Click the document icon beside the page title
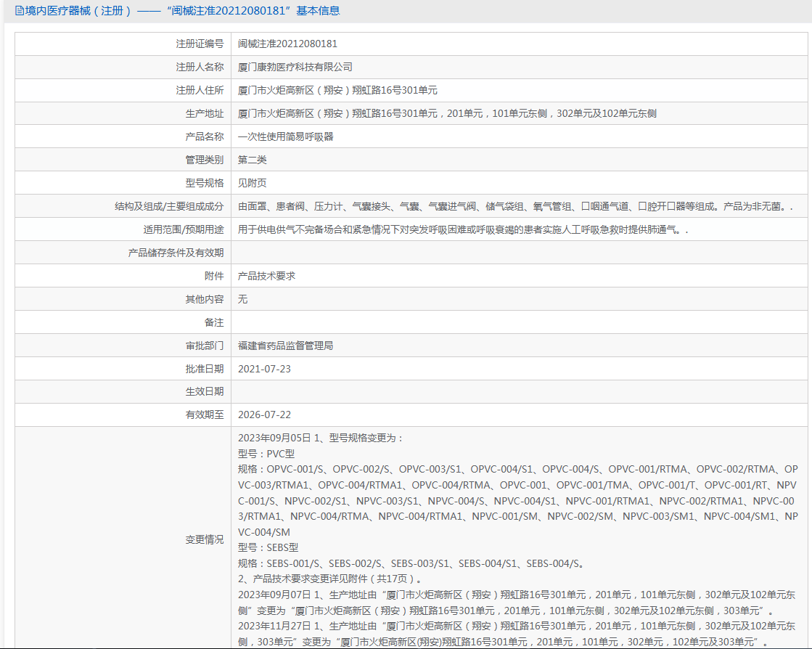Screen dimensions: 812x649 [x=19, y=11]
